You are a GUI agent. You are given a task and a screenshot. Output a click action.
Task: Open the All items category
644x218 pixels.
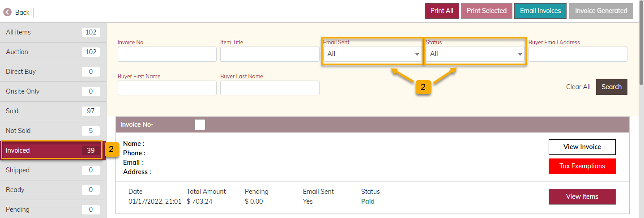click(x=53, y=32)
